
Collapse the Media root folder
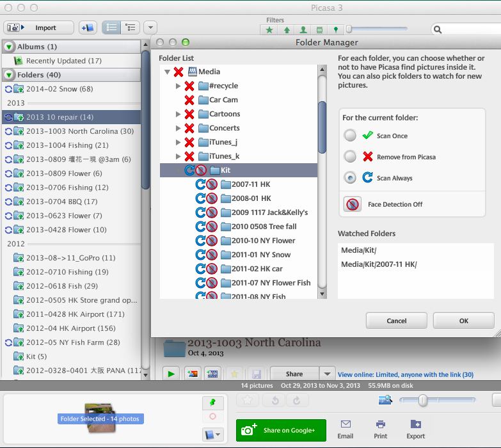(x=167, y=72)
